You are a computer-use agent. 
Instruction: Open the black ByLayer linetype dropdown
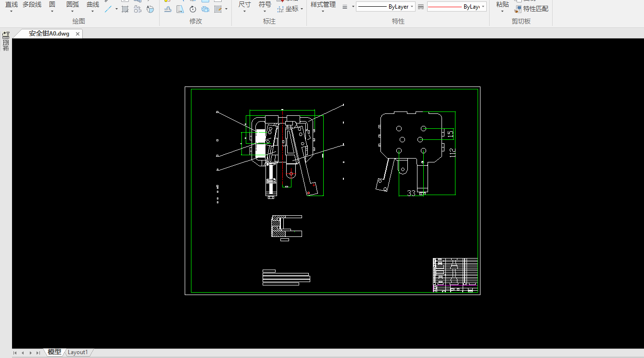[x=412, y=7]
